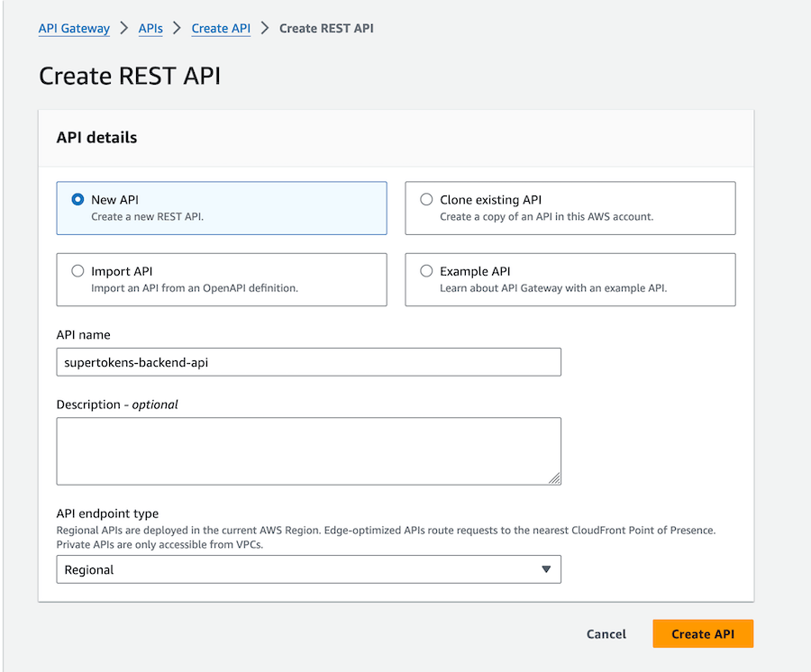Click the description box resize grip

coord(556,478)
